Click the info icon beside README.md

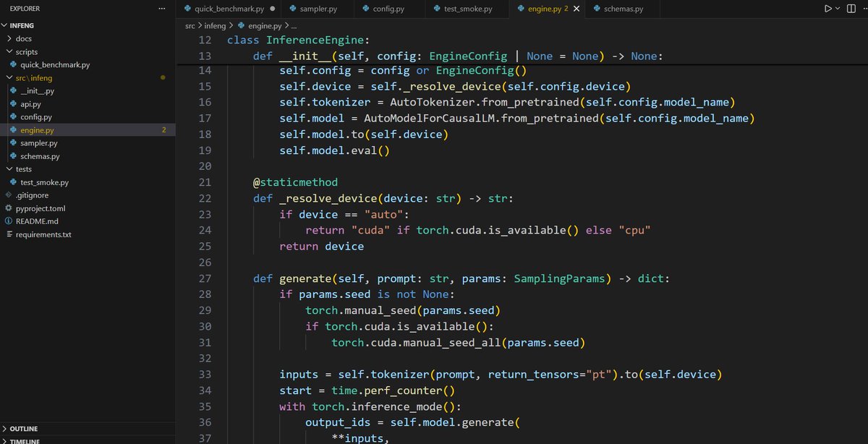click(x=9, y=221)
